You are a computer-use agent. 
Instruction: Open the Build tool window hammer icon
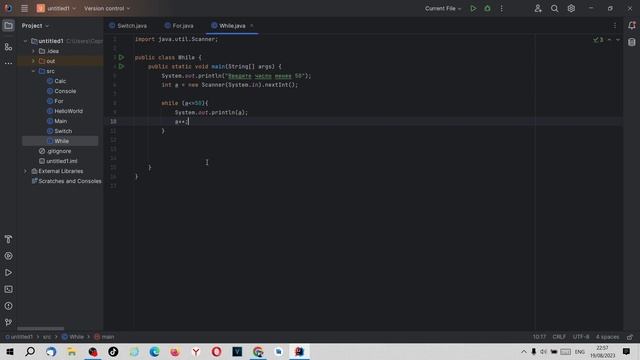click(x=8, y=239)
